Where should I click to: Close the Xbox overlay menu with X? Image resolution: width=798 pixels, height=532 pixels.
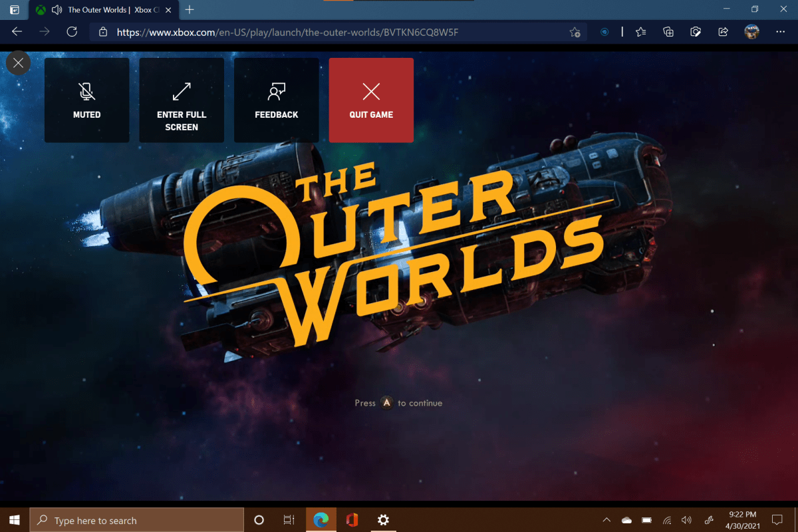18,63
